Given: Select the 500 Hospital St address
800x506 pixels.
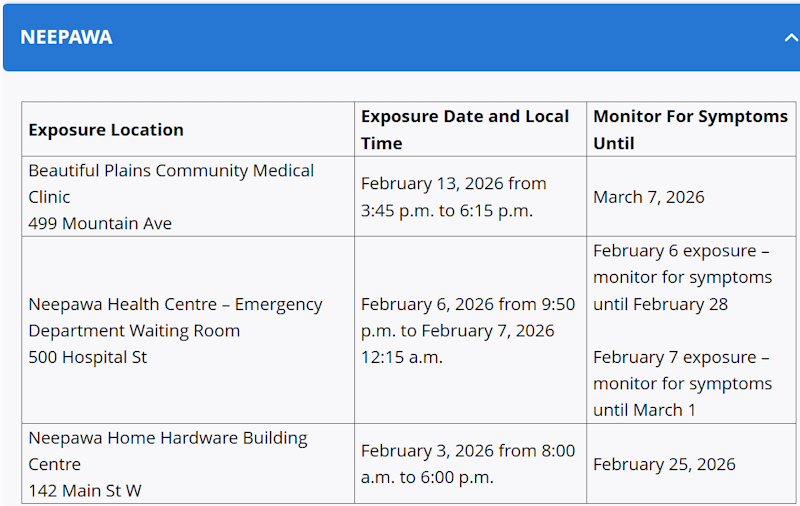Looking at the screenshot, I should click(88, 357).
